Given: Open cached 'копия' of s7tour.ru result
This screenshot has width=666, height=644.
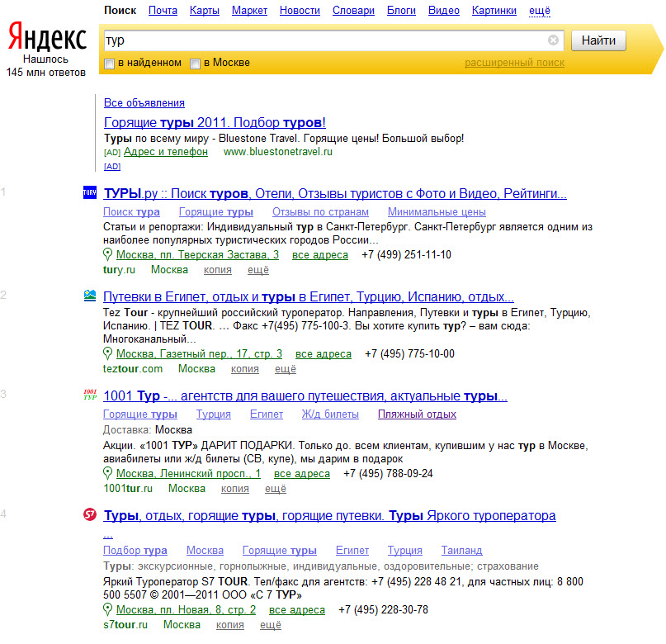Looking at the screenshot, I should (230, 625).
